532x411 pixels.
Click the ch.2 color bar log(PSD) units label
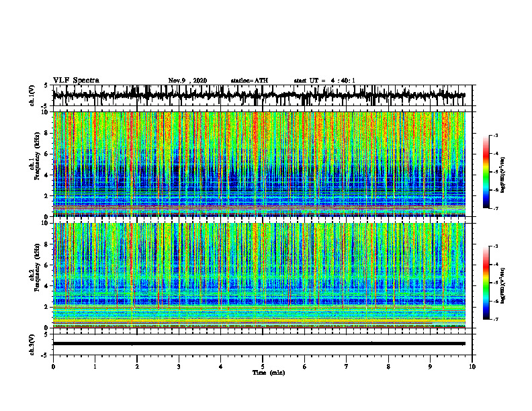click(x=502, y=285)
